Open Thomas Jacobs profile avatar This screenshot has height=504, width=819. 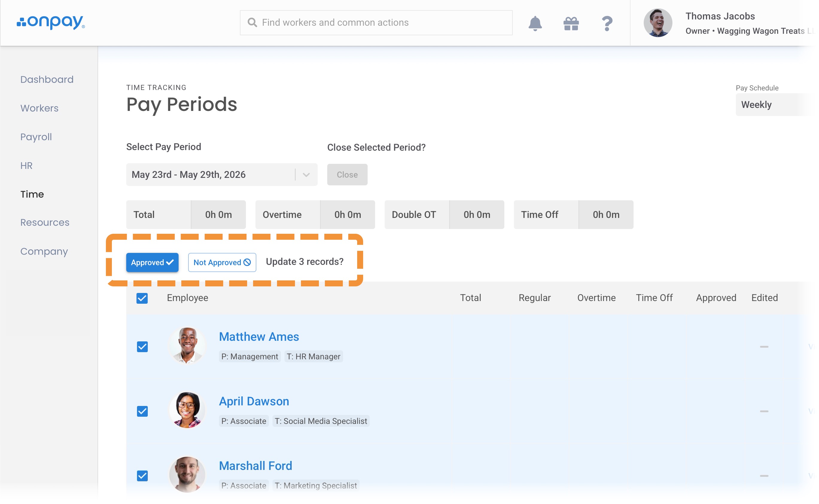[x=657, y=23]
